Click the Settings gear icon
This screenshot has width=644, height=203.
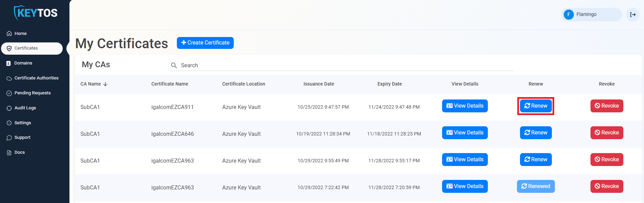[x=9, y=123]
